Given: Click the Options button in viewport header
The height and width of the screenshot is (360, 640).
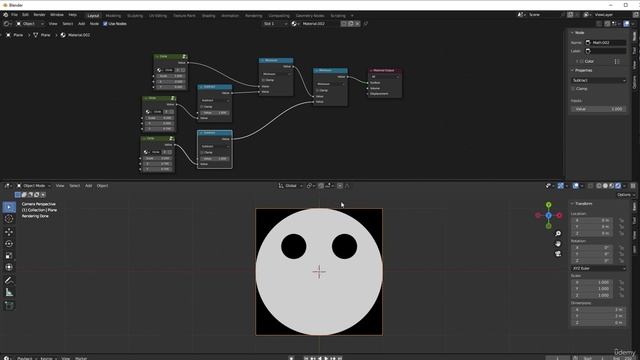Looking at the screenshot, I should pos(625,195).
